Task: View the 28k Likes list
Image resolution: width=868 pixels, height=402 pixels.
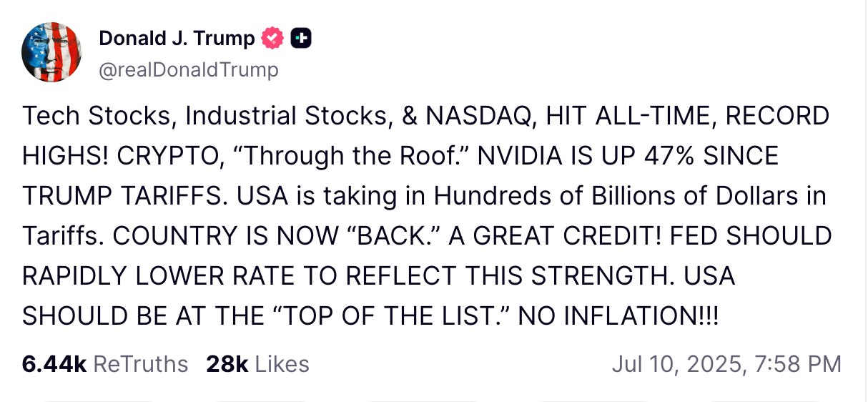Action: (x=257, y=364)
